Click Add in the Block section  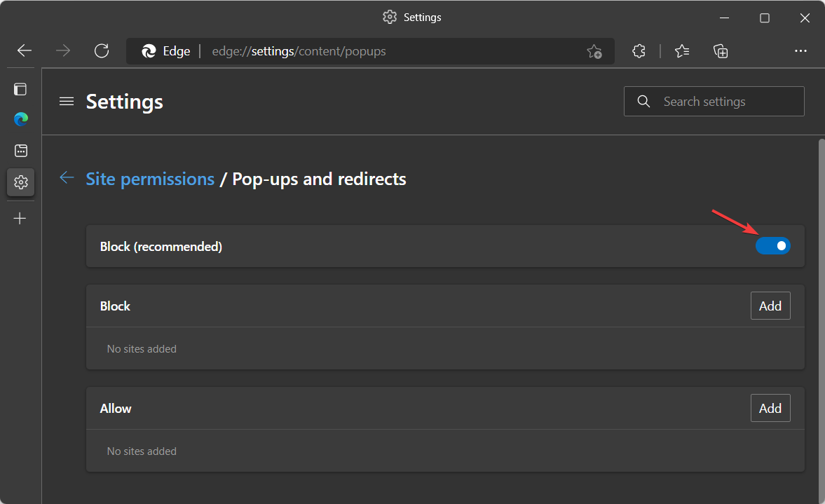pos(770,306)
